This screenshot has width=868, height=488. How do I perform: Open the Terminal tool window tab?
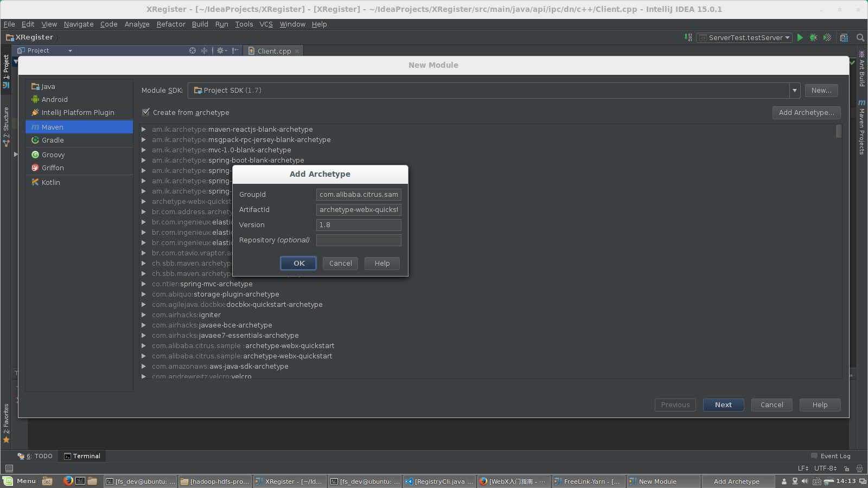(x=82, y=456)
